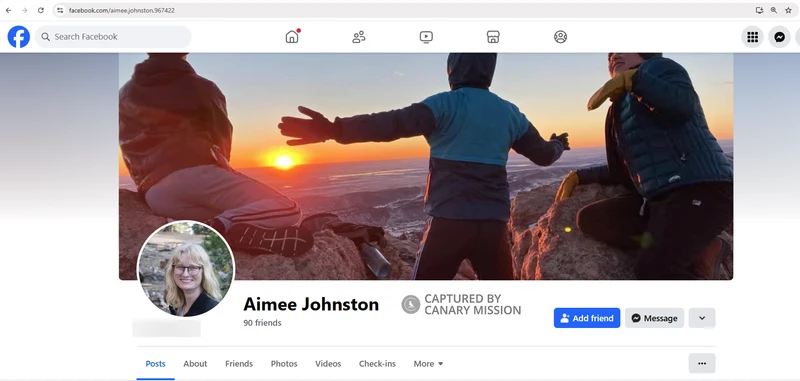Click the Add friend button
The image size is (800, 381).
[587, 318]
